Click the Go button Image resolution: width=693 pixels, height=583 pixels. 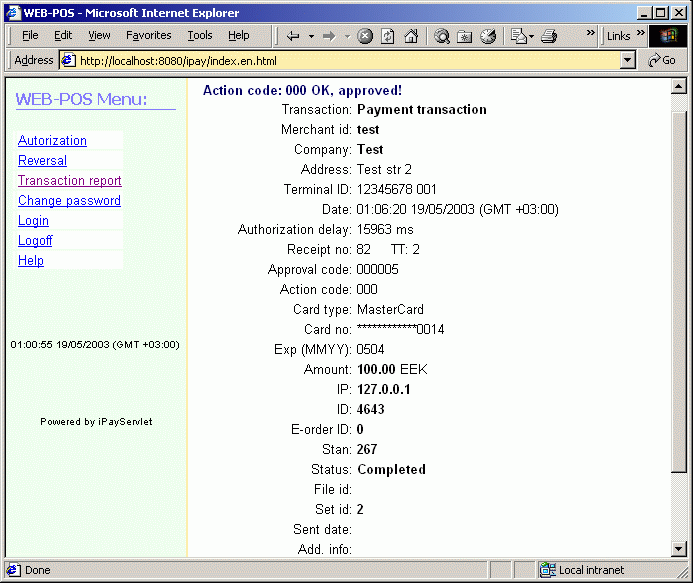(662, 61)
